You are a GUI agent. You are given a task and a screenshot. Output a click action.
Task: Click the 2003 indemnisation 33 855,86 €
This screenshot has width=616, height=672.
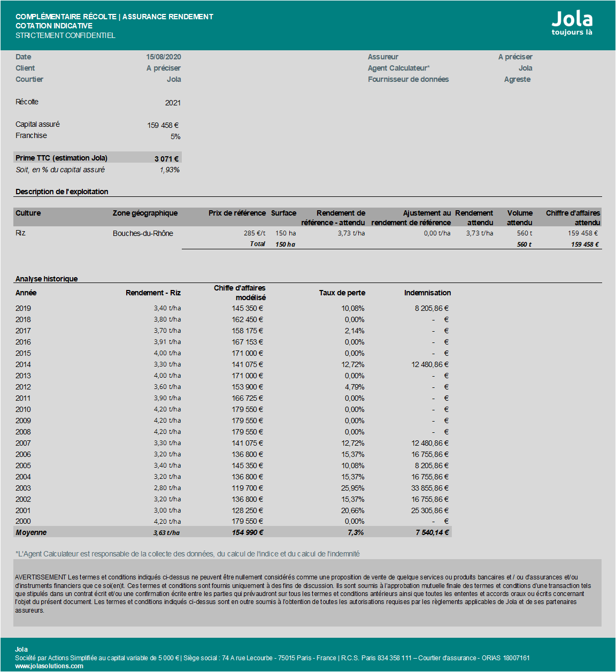(430, 488)
